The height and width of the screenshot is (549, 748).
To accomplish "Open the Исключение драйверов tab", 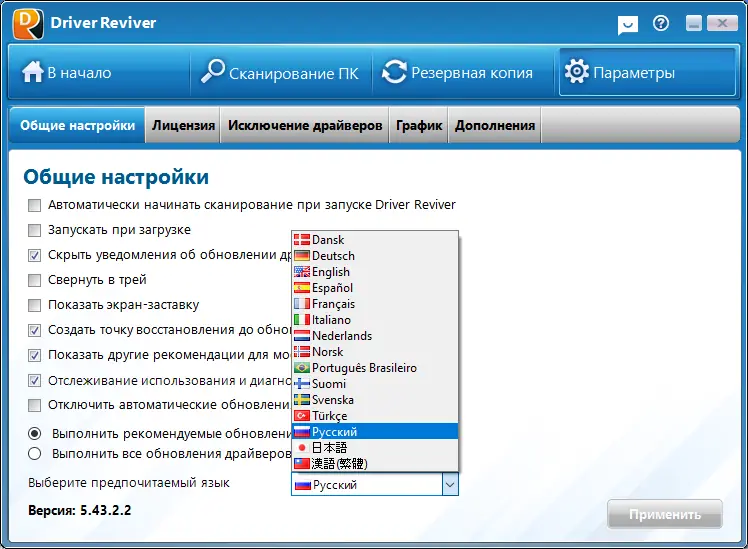I will tap(305, 125).
